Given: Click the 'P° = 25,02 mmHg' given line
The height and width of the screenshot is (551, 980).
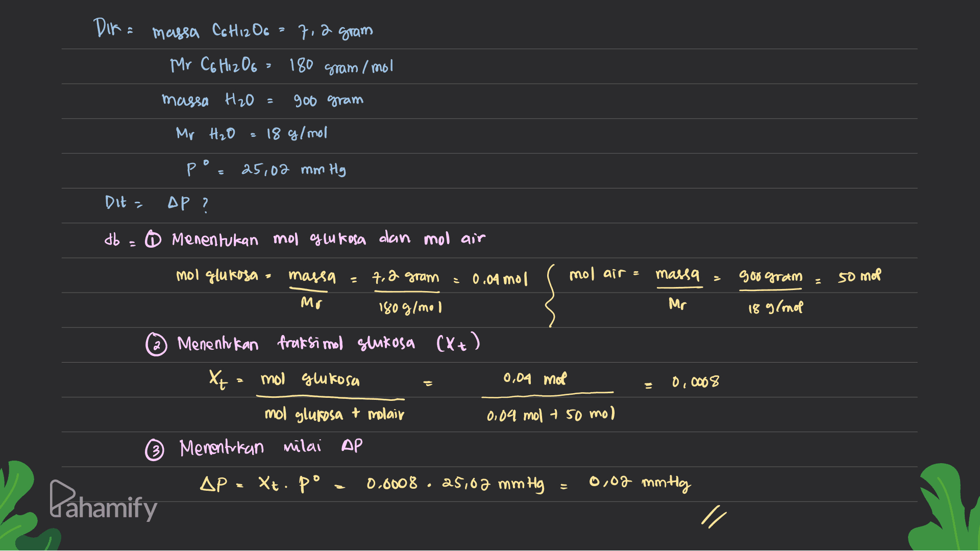Looking at the screenshot, I should click(266, 168).
